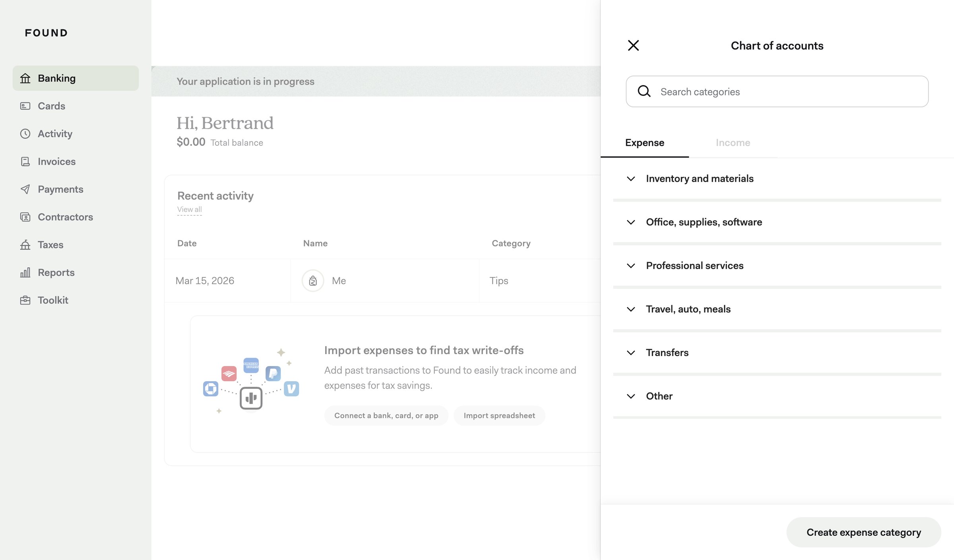Click Create expense category button

(863, 532)
